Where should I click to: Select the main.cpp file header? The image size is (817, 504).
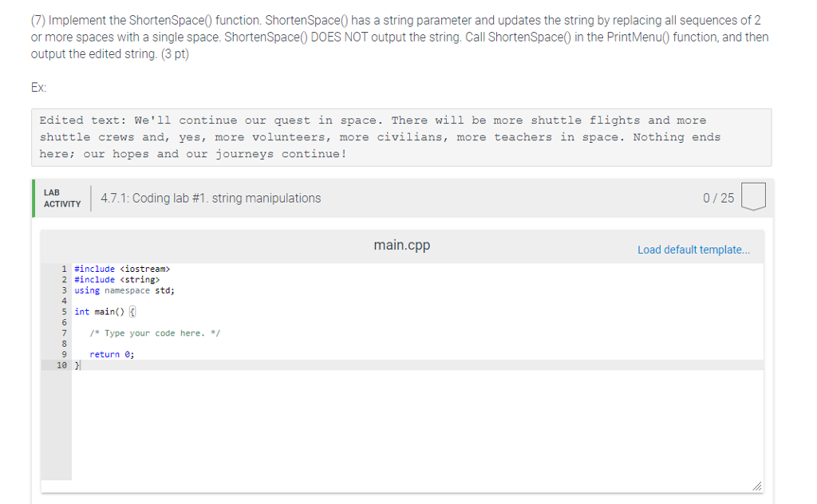401,245
